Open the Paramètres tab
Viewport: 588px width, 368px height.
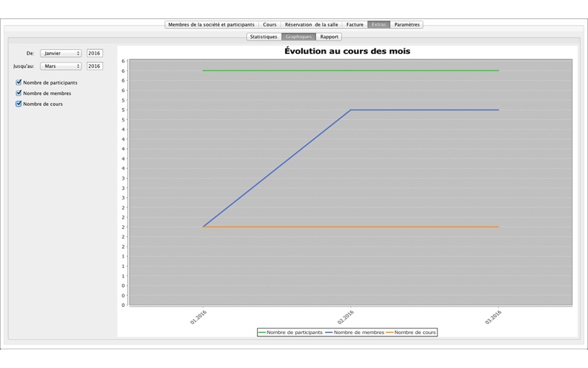407,25
